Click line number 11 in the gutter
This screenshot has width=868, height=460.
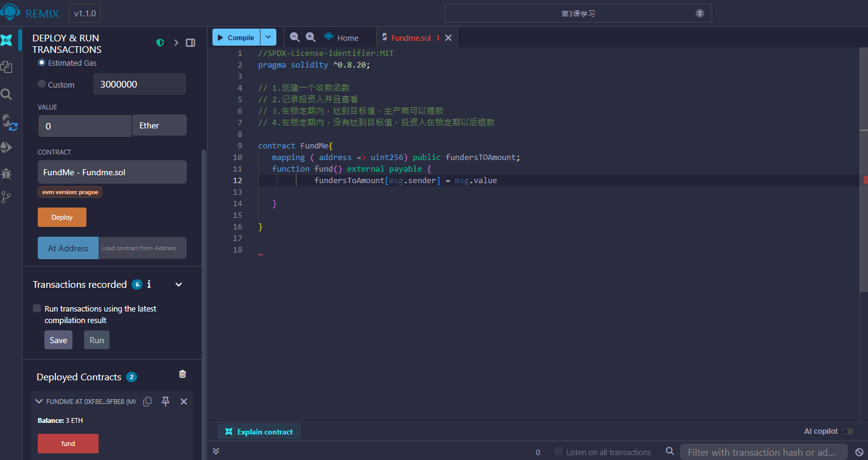click(237, 169)
